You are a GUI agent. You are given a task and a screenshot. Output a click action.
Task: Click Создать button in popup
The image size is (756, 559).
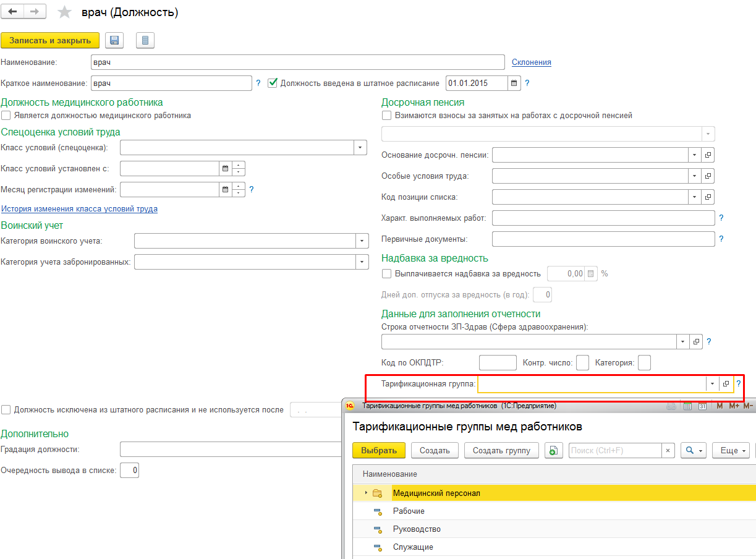coord(435,451)
